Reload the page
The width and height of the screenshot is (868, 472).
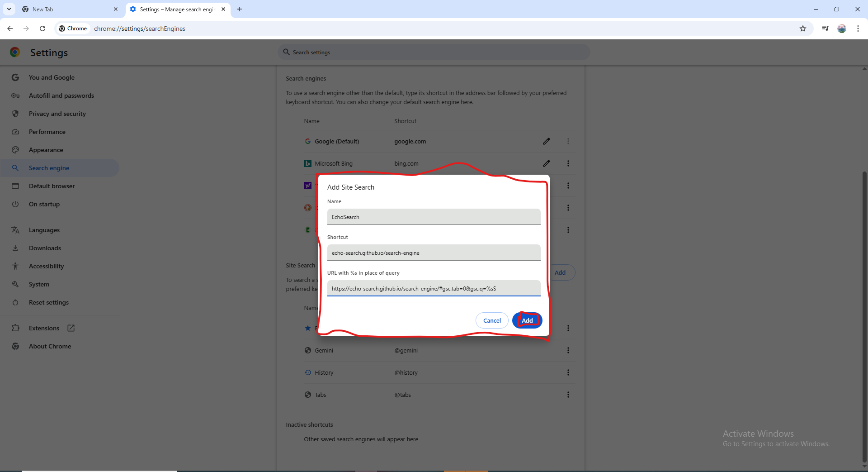click(42, 29)
